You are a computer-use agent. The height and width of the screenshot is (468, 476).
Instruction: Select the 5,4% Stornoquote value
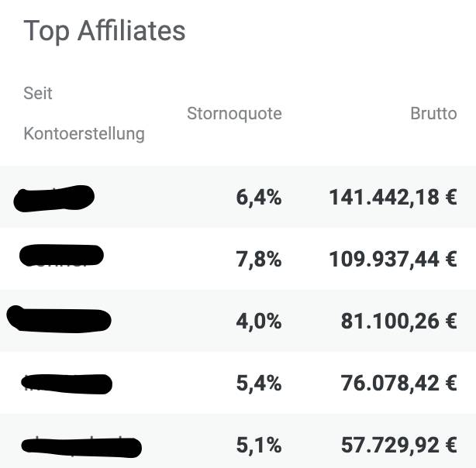click(259, 383)
